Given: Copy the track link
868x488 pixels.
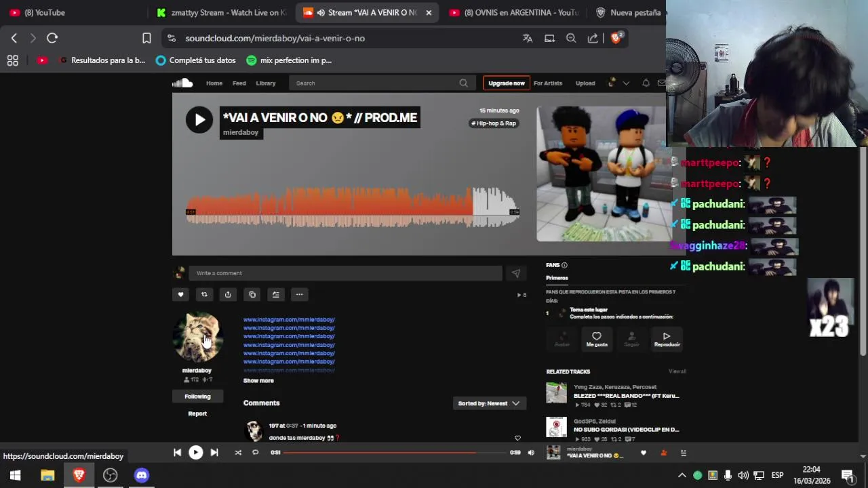Looking at the screenshot, I should tap(252, 294).
